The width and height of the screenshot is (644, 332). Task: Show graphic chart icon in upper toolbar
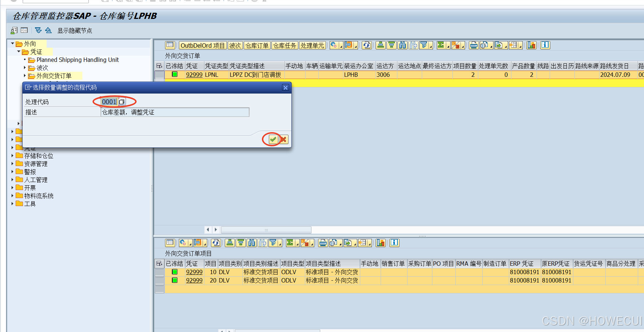coord(531,45)
